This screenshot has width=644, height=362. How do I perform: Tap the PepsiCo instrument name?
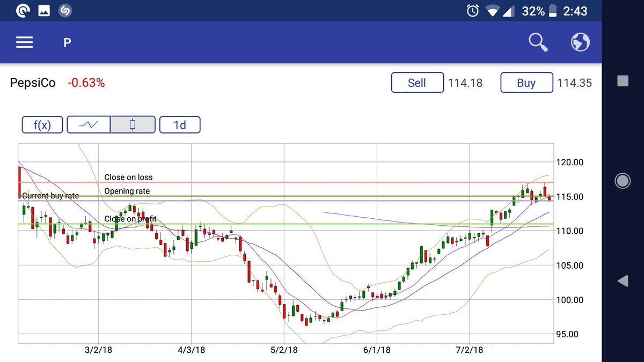tap(33, 83)
